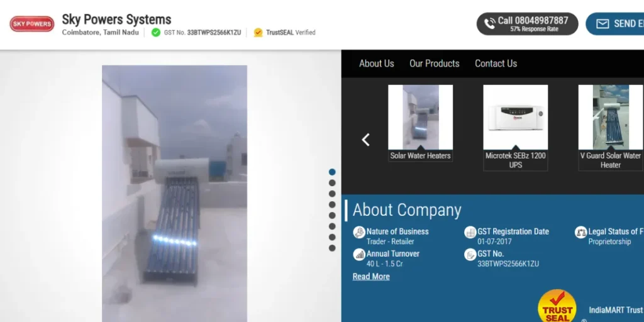The height and width of the screenshot is (322, 644).
Task: Click the Legal Status icon
Action: point(581,232)
